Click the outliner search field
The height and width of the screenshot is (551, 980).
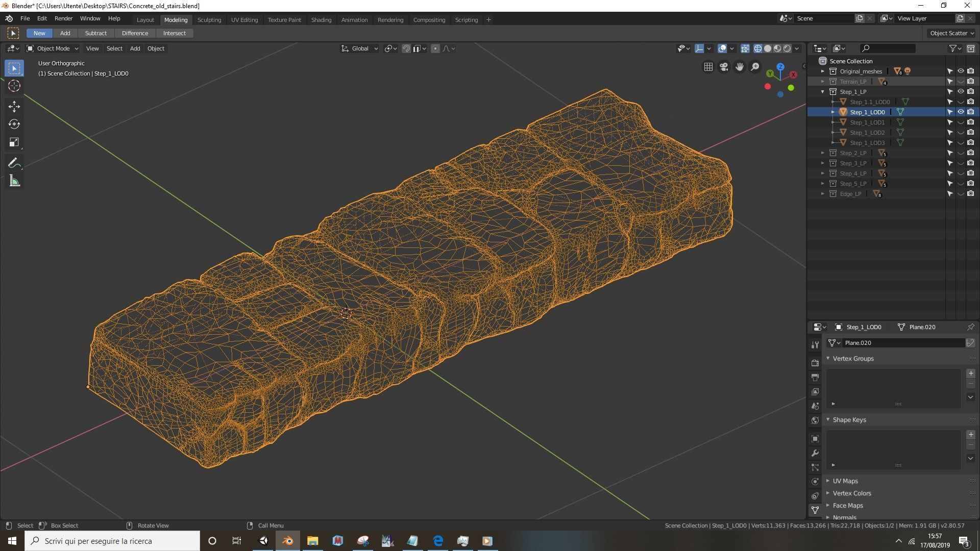tap(888, 48)
